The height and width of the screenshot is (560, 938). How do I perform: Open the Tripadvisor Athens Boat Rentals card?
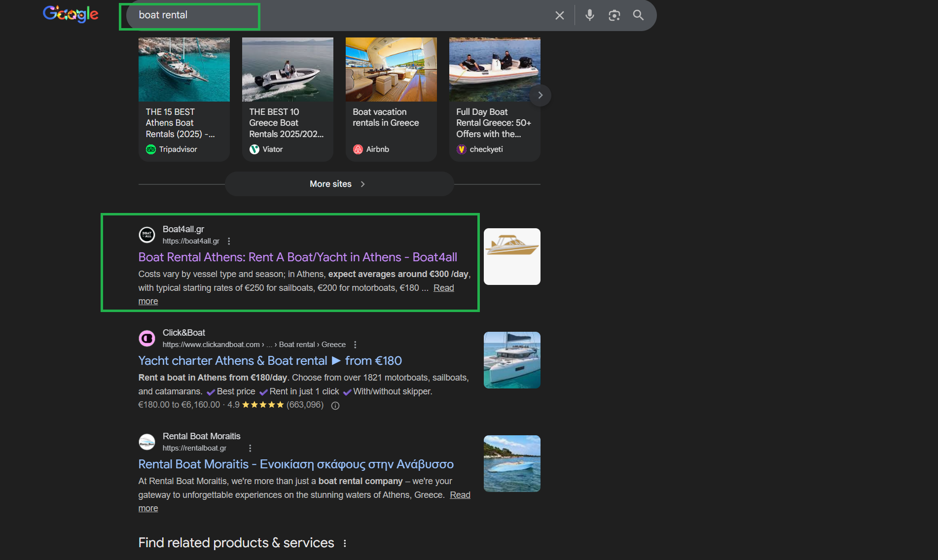point(183,99)
